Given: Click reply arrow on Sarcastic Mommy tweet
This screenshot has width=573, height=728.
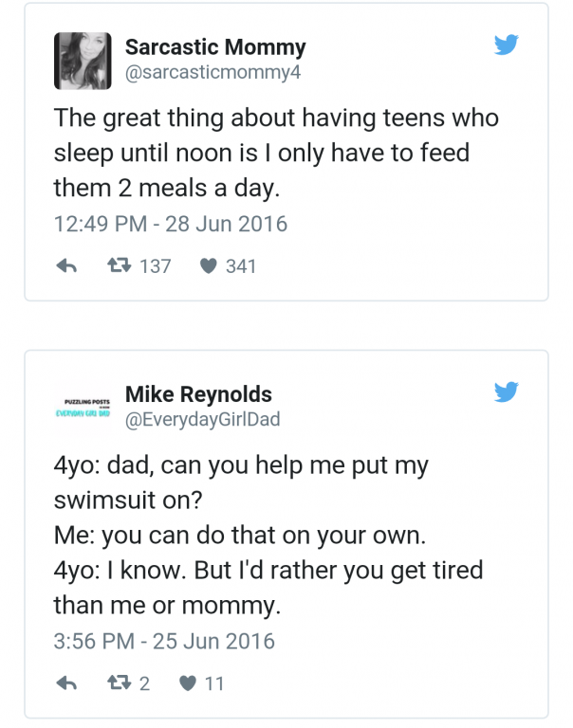Looking at the screenshot, I should (x=66, y=267).
